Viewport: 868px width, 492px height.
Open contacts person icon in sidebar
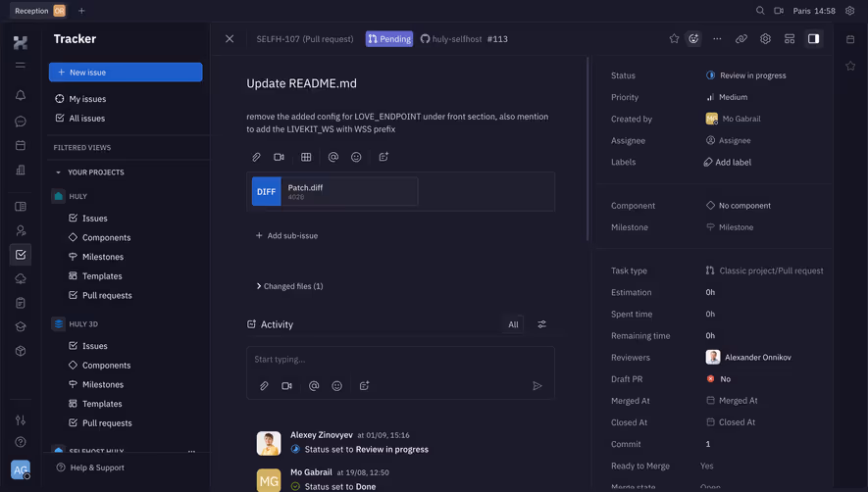point(21,230)
